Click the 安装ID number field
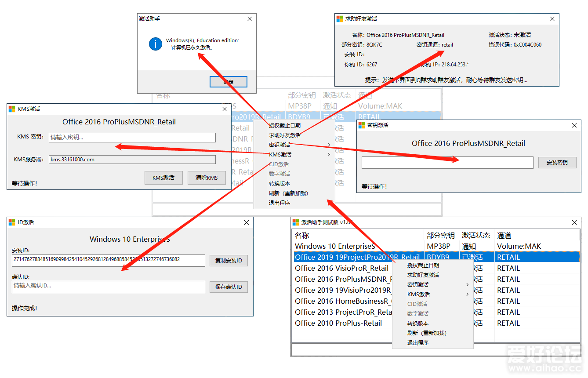588x378 pixels. pyautogui.click(x=109, y=261)
